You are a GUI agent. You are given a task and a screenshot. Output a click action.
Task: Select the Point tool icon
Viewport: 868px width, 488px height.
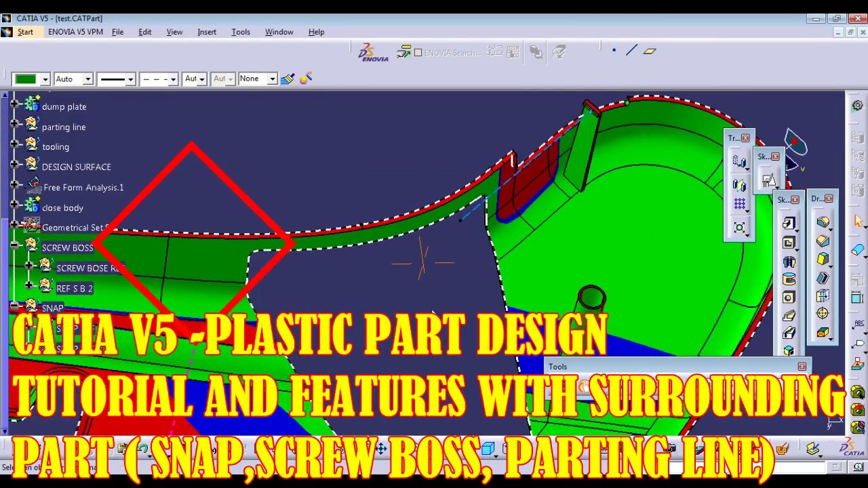click(x=614, y=50)
